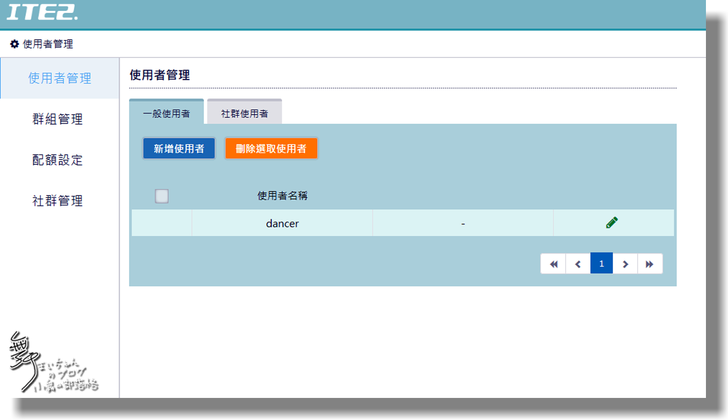
Task: Open 配額設定 in the left sidebar
Action: (x=58, y=160)
